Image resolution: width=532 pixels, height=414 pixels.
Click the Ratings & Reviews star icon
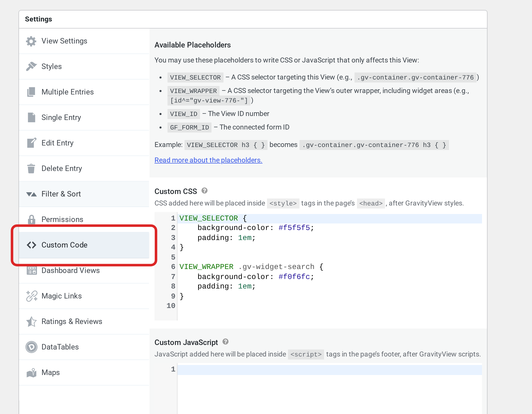[31, 322]
